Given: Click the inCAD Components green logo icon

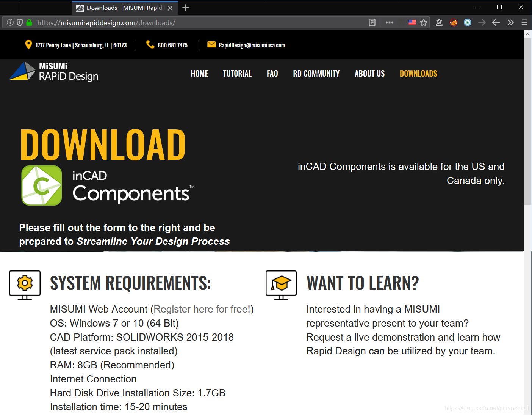Looking at the screenshot, I should 42,185.
